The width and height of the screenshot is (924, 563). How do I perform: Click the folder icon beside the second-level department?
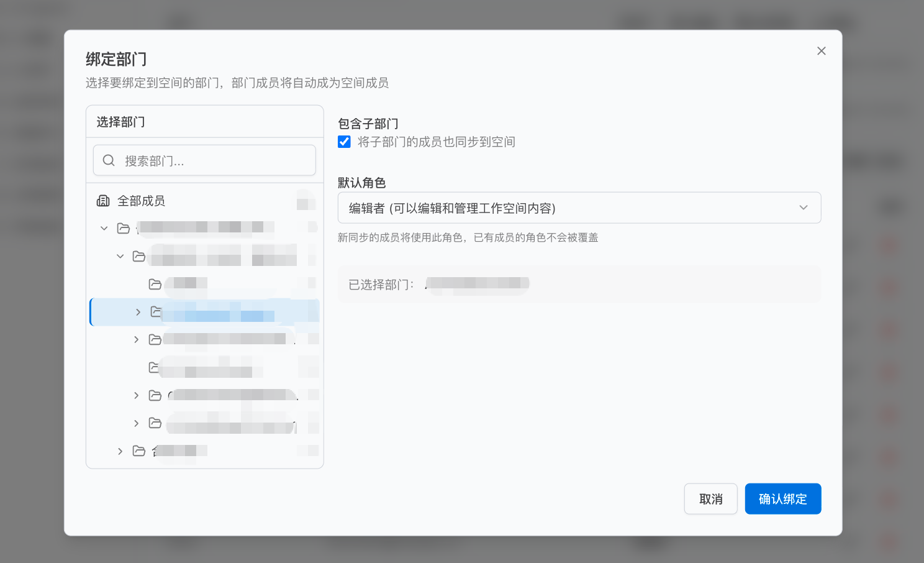[139, 256]
